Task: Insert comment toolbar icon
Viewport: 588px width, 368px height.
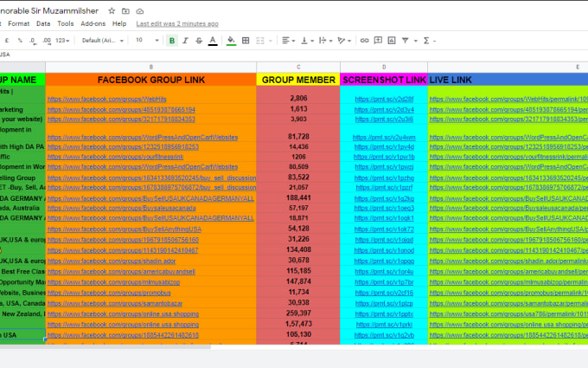Action: [x=378, y=40]
